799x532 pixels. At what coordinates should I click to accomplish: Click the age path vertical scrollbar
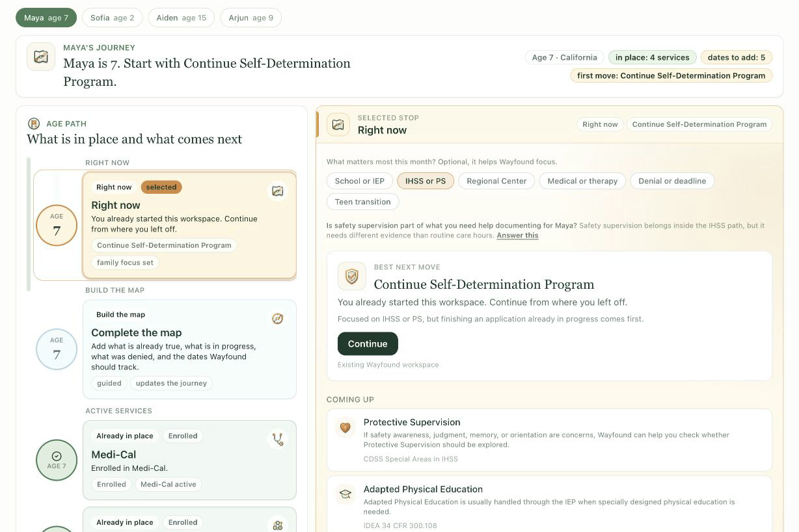pyautogui.click(x=29, y=224)
